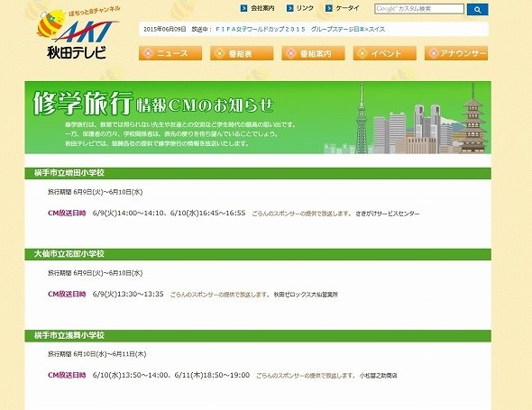Click CM放送日時 label under 花館小学校

tap(67, 294)
